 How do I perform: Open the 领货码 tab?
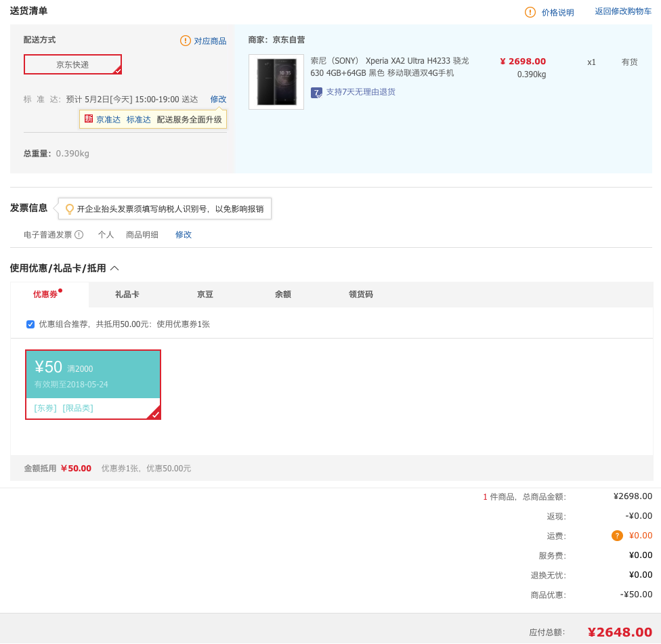(360, 295)
